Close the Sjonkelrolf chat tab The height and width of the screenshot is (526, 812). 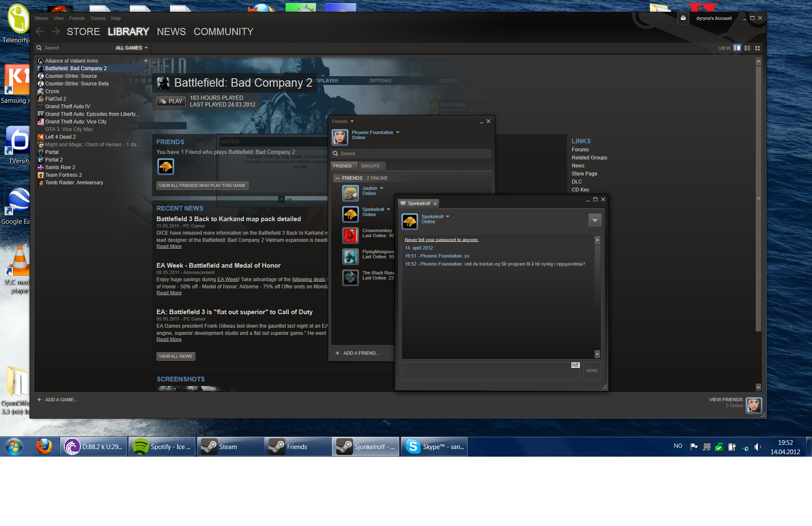point(435,204)
